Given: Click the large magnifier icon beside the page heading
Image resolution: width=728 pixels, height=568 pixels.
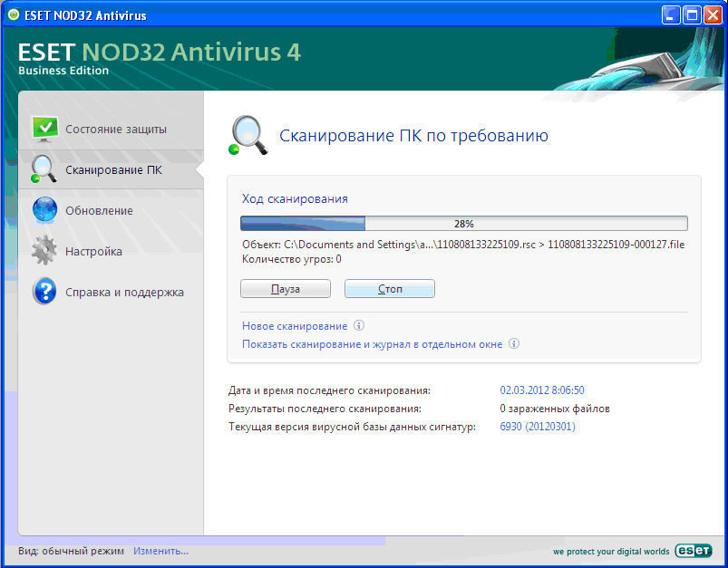Looking at the screenshot, I should [248, 135].
